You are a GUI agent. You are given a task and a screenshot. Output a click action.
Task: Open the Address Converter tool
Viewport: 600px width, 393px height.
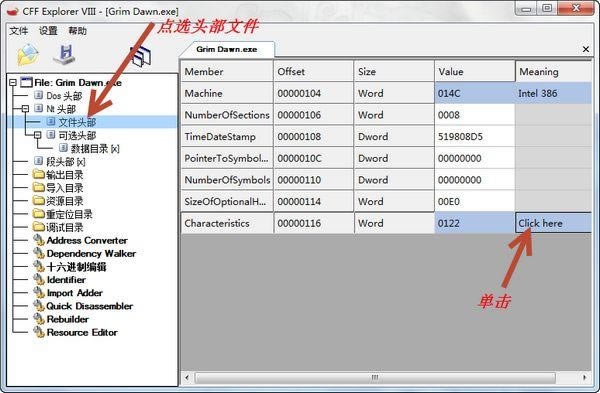click(87, 240)
